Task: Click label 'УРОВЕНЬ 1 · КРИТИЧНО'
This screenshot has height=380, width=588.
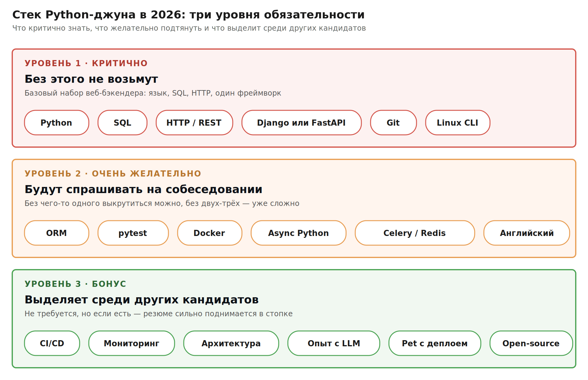Action: click(x=86, y=63)
